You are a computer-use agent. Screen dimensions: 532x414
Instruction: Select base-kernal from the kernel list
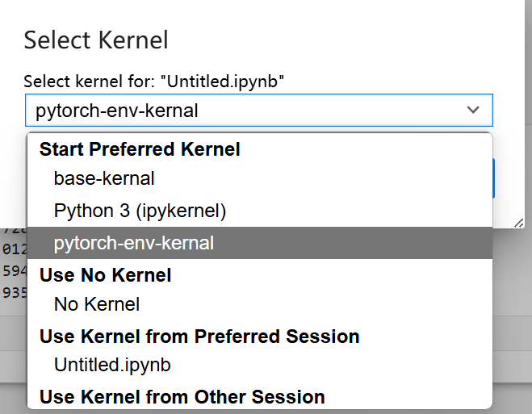(x=104, y=178)
